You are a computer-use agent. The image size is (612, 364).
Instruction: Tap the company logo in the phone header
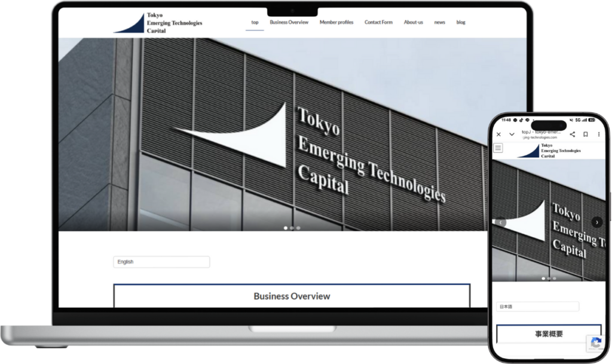coord(549,150)
